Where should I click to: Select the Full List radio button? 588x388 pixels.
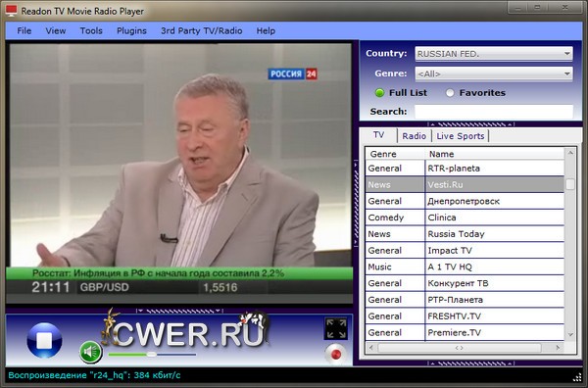click(x=379, y=93)
